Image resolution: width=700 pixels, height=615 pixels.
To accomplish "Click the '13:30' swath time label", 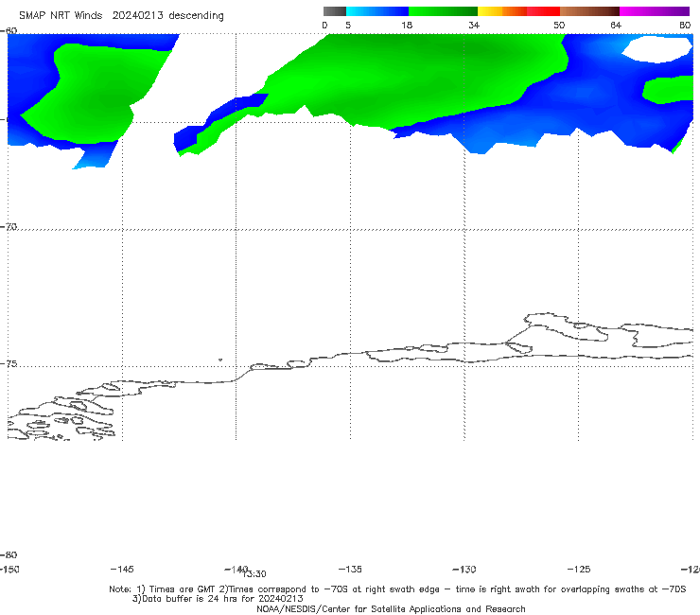I will [255, 574].
